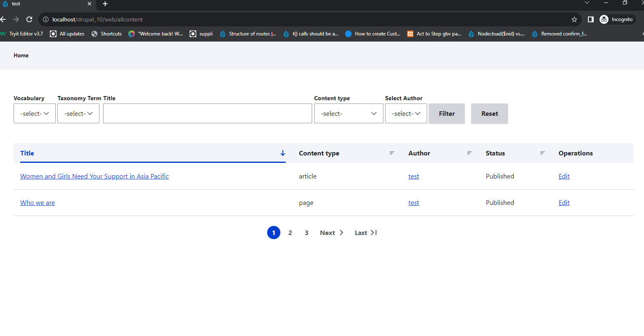
Task: Expand the Vocabulary dropdown
Action: pyautogui.click(x=35, y=113)
